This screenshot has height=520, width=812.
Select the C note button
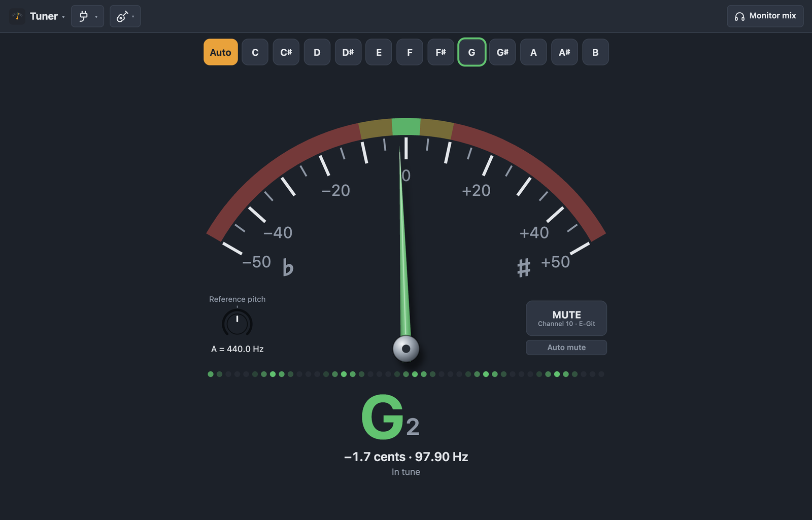[255, 52]
